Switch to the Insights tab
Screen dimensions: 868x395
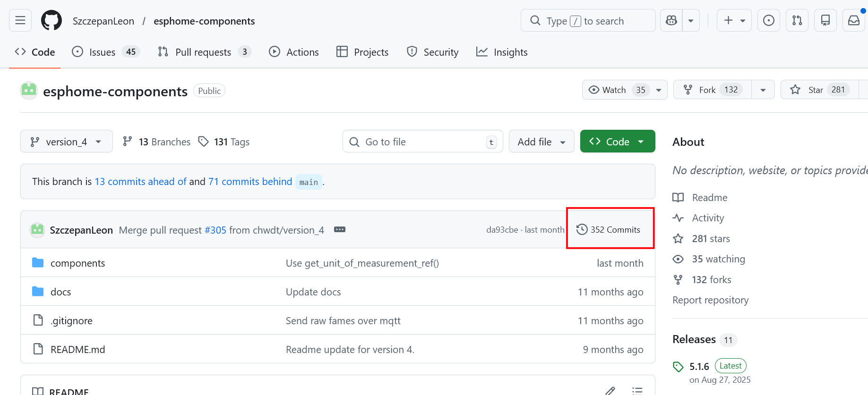[502, 52]
